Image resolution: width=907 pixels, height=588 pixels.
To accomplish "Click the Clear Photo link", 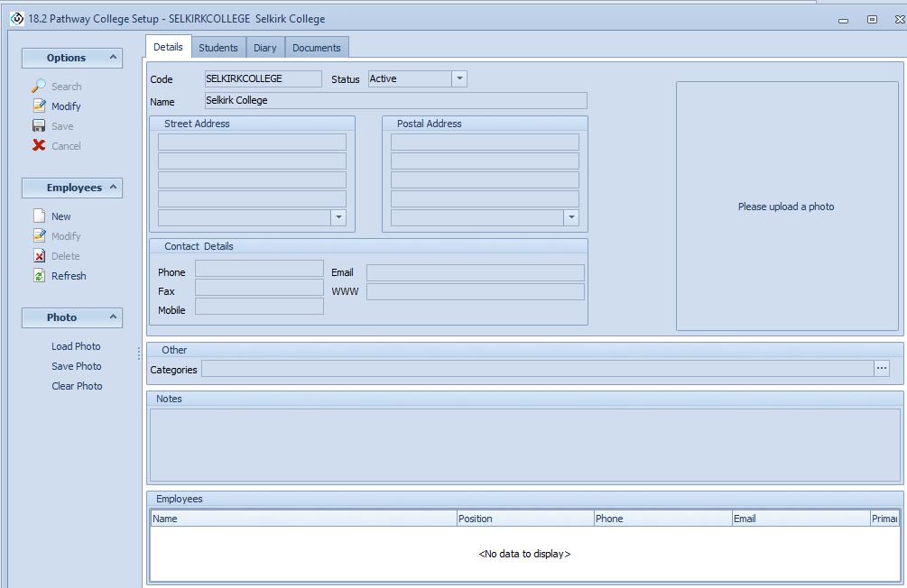I will point(77,386).
